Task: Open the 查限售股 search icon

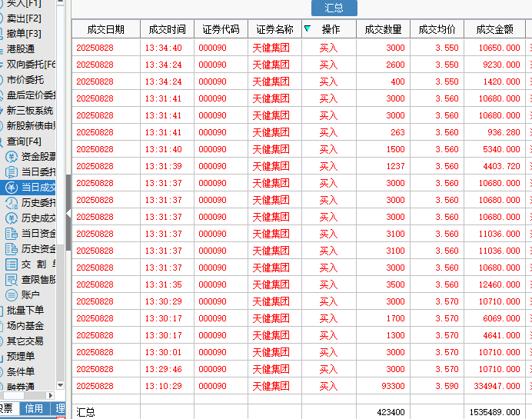Action: (12, 280)
